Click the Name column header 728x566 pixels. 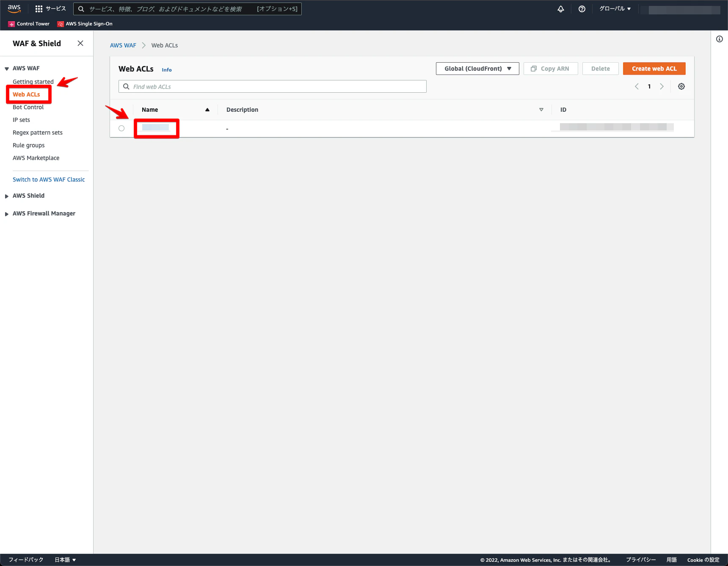(150, 110)
